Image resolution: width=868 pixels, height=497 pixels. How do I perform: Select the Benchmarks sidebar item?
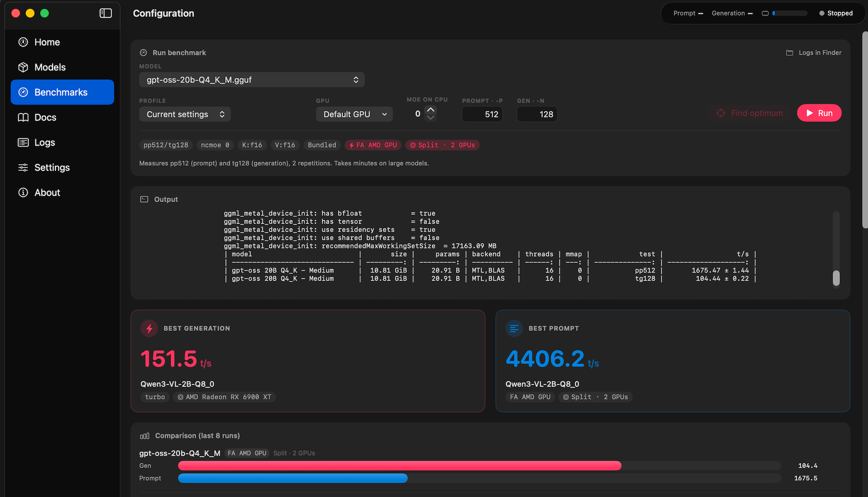coord(62,92)
